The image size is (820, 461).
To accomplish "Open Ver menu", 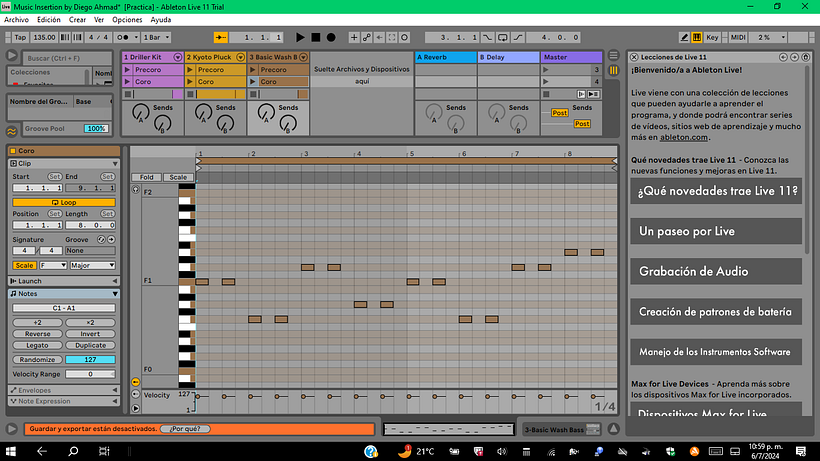I will [x=99, y=20].
